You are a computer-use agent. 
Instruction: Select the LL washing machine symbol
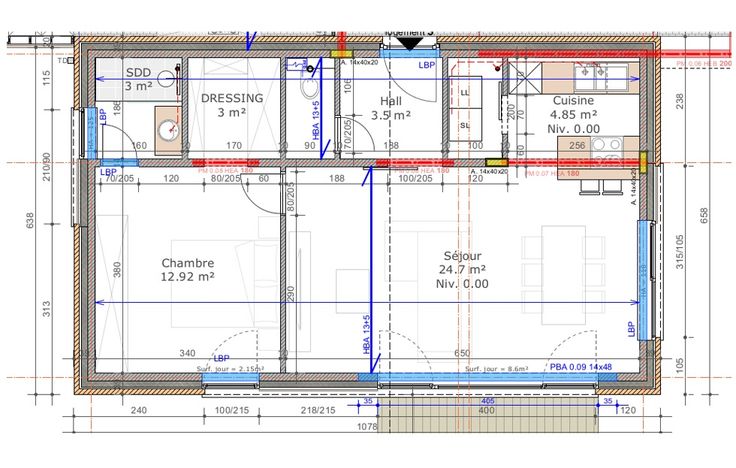coord(466,93)
